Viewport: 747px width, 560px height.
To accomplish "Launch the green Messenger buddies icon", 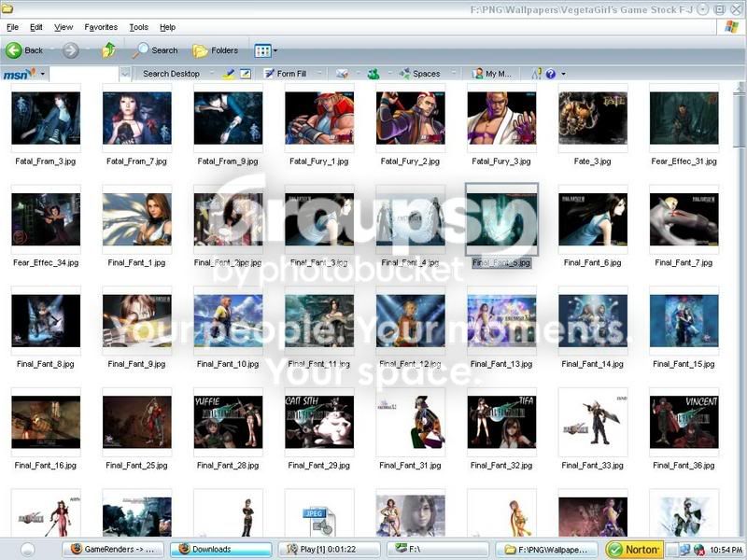I will 373,74.
